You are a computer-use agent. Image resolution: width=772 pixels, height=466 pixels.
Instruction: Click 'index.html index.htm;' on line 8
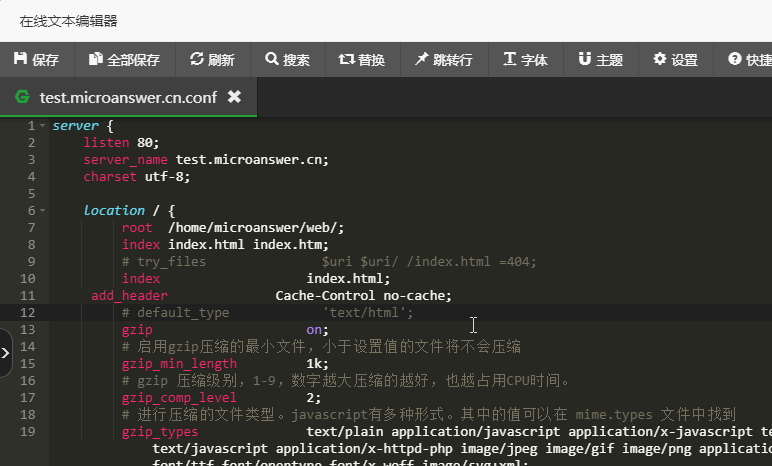[248, 245]
